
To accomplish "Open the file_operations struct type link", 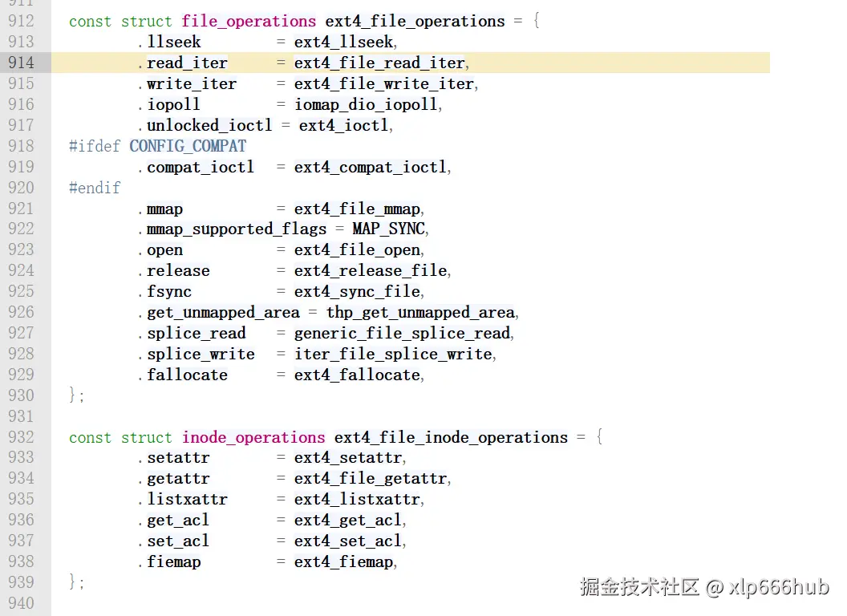I will tap(249, 21).
